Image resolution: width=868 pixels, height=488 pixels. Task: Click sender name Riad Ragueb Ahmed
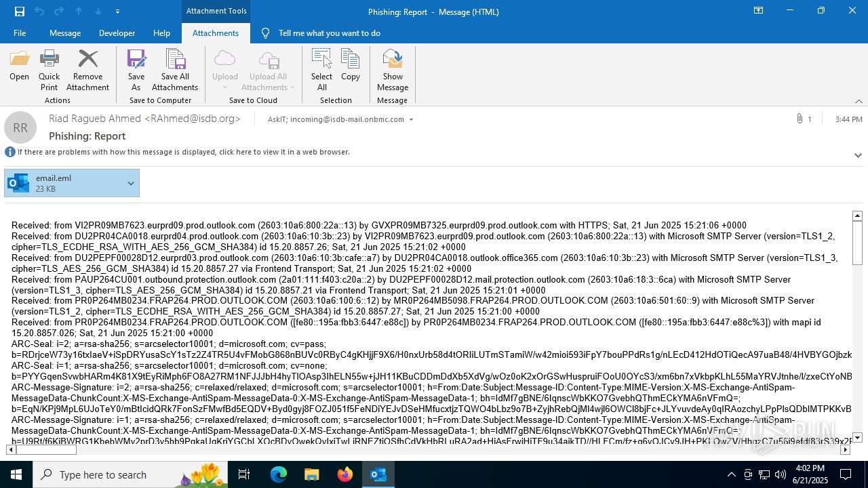(x=144, y=118)
